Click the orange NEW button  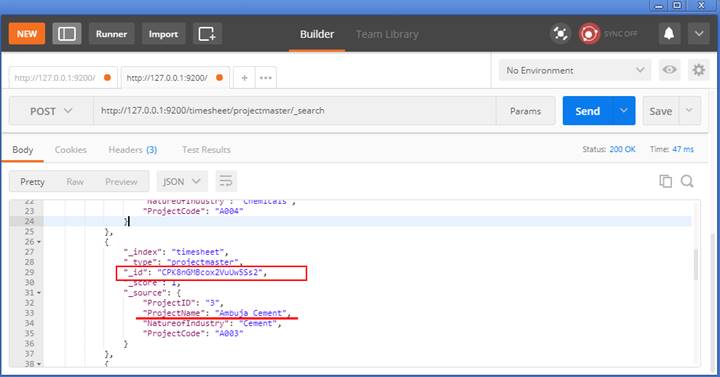[x=27, y=34]
